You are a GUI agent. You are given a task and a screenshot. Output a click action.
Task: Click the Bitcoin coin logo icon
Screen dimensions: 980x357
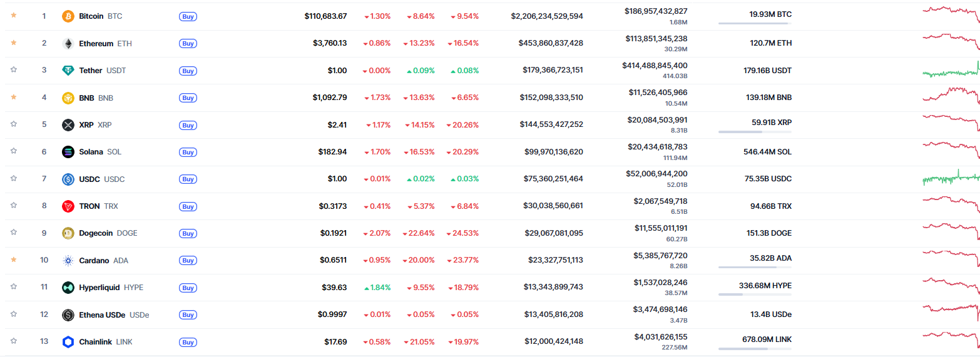[68, 16]
